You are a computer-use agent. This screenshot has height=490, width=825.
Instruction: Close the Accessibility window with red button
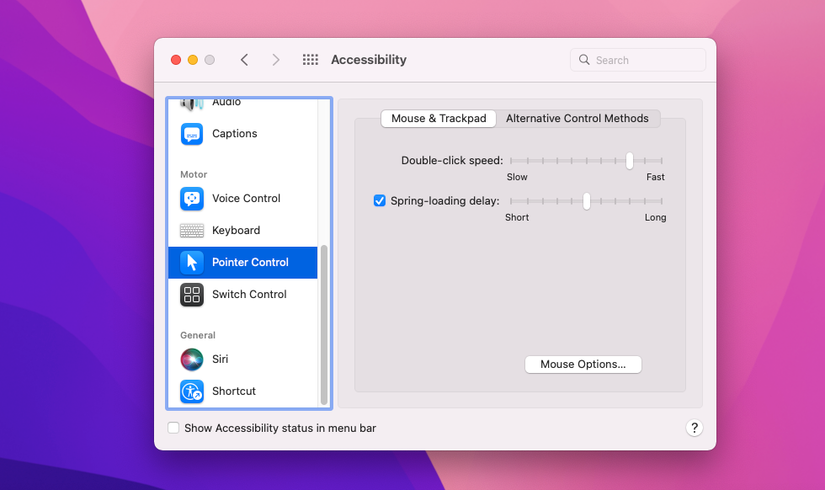(176, 60)
